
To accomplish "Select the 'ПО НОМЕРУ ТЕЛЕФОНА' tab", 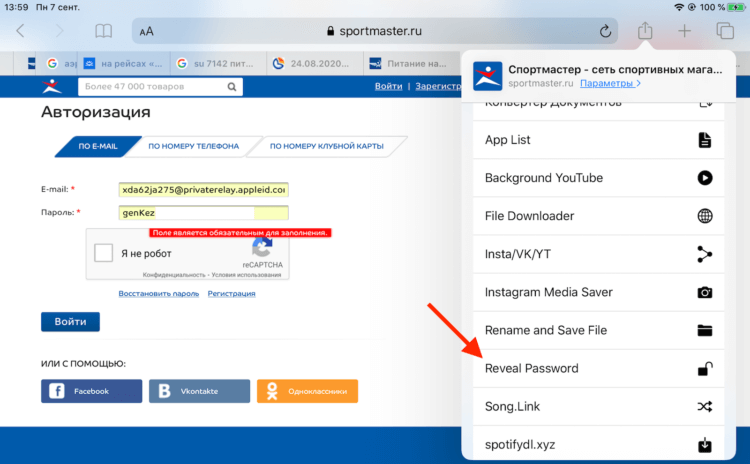I will coord(193,146).
